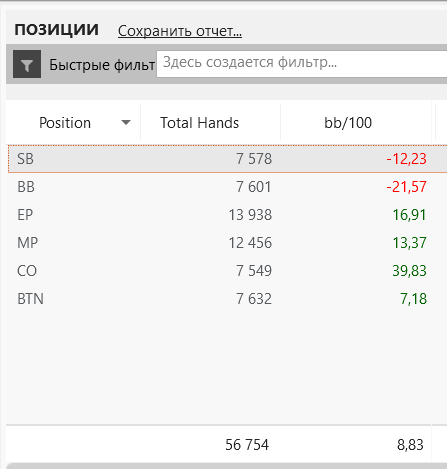Select the EP position row
447x469 pixels.
click(227, 215)
